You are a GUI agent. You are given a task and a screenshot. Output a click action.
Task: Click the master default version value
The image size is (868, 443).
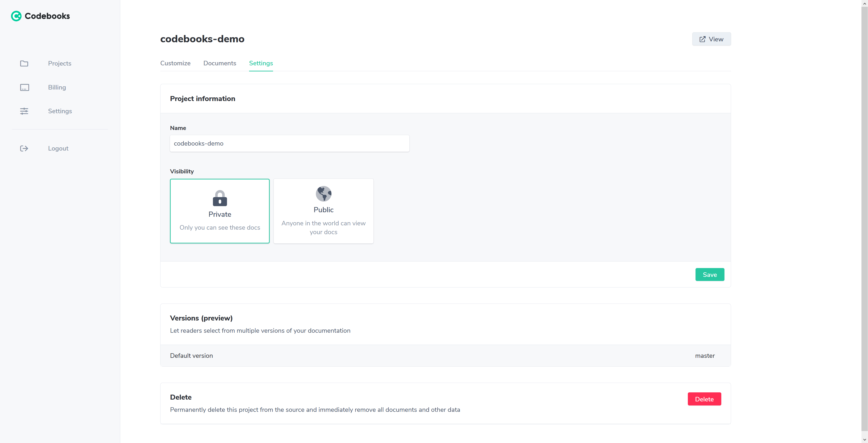(x=705, y=356)
